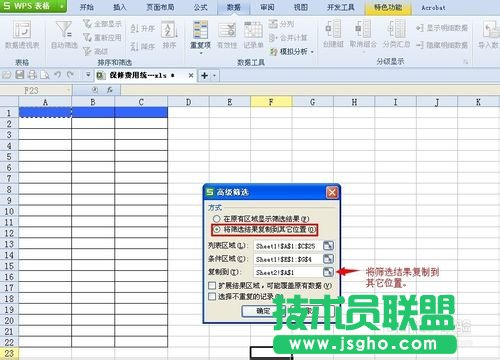Click cell A1 in the spreadsheet
Screen dimensions: 500x360
[x=45, y=113]
